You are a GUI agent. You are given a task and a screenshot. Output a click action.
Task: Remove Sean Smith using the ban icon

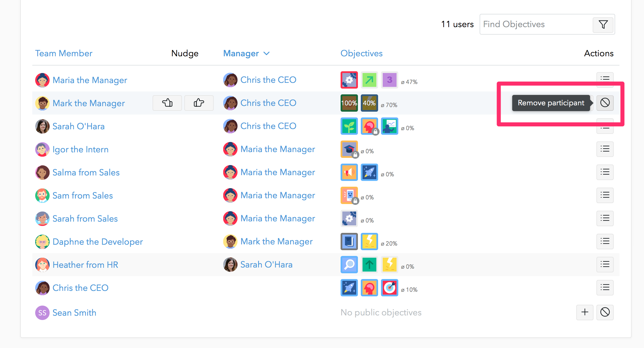coord(605,312)
